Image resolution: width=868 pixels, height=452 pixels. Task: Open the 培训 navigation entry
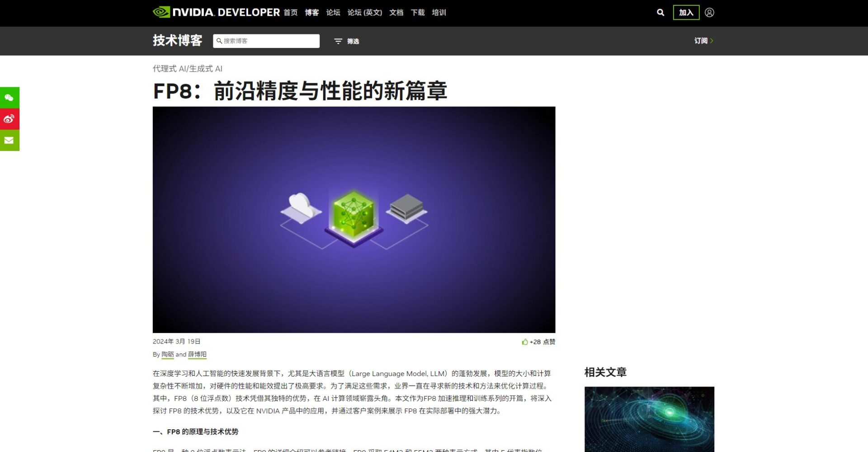[439, 12]
